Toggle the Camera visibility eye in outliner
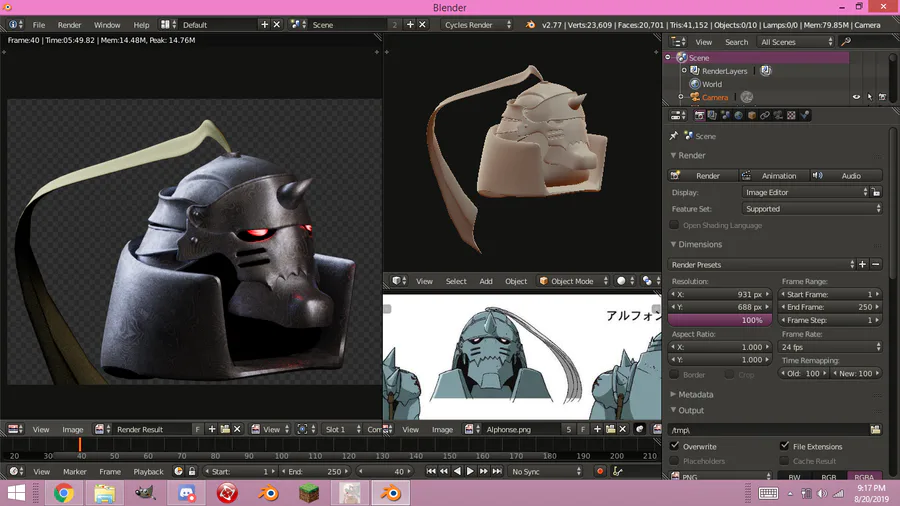This screenshot has height=506, width=900. 856,97
